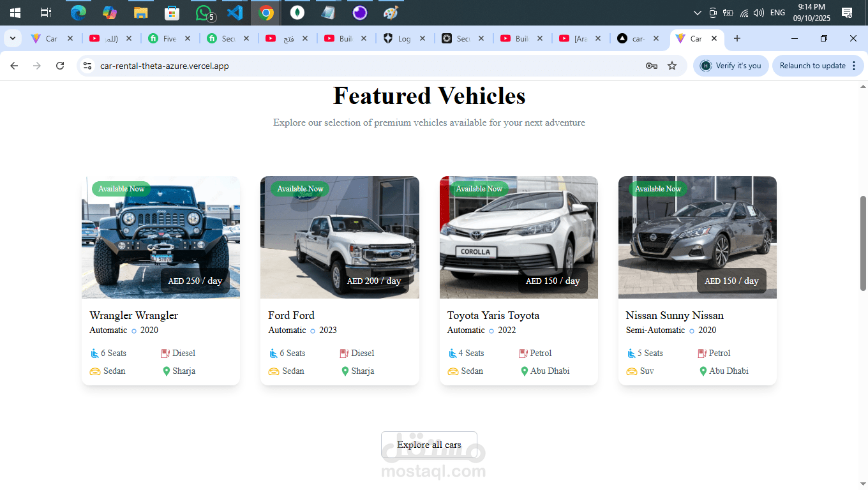Open the password manager key icon
868x490 pixels.
[x=651, y=66]
